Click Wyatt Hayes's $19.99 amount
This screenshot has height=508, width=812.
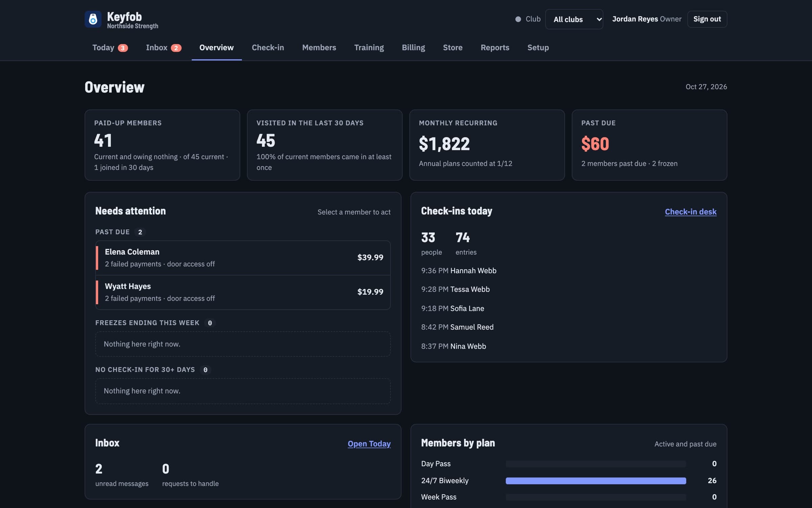370,292
